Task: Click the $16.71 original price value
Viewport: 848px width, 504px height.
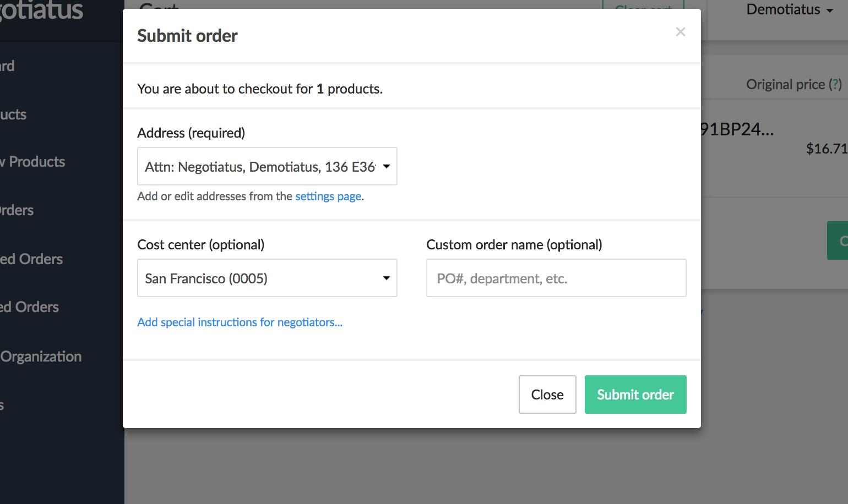Action: tap(826, 149)
